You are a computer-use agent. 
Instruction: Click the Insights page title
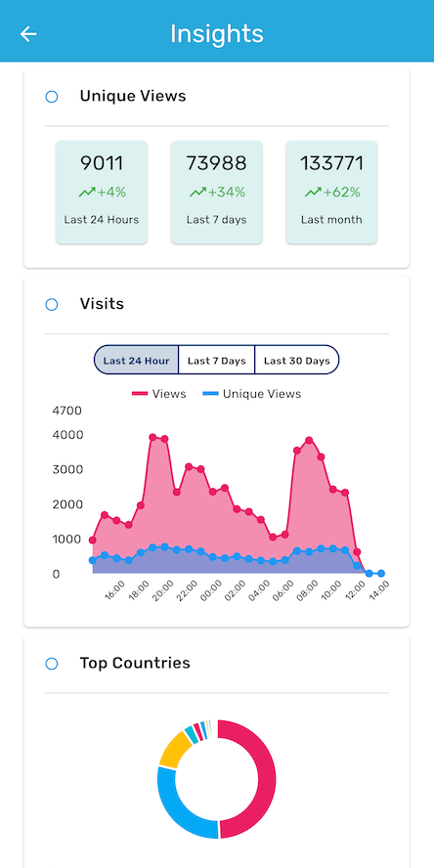pos(217,34)
